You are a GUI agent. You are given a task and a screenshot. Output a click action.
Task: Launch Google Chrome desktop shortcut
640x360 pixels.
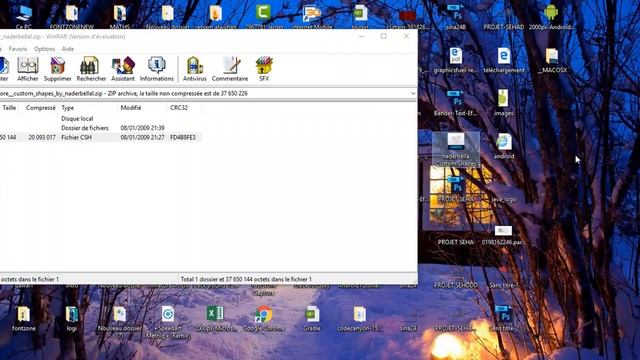(264, 318)
